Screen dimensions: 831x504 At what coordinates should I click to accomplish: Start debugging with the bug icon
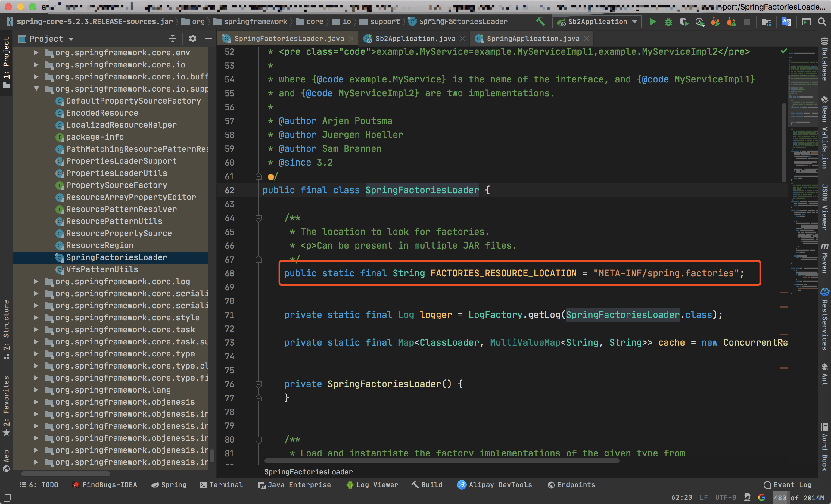pyautogui.click(x=668, y=22)
